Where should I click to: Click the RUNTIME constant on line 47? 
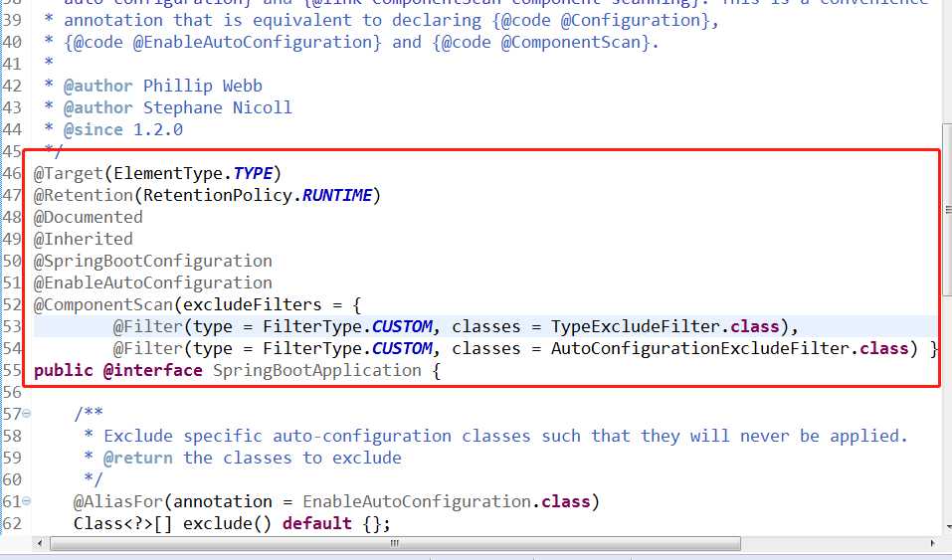337,196
